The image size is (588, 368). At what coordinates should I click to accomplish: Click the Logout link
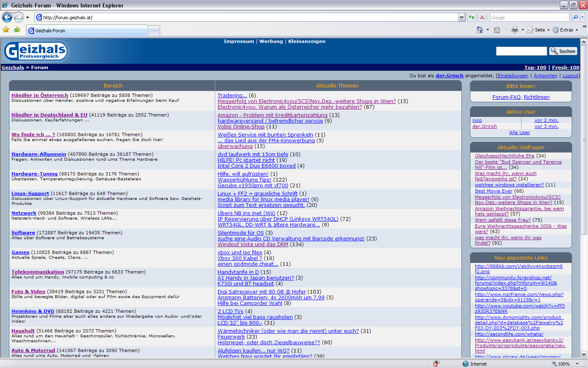pyautogui.click(x=570, y=76)
